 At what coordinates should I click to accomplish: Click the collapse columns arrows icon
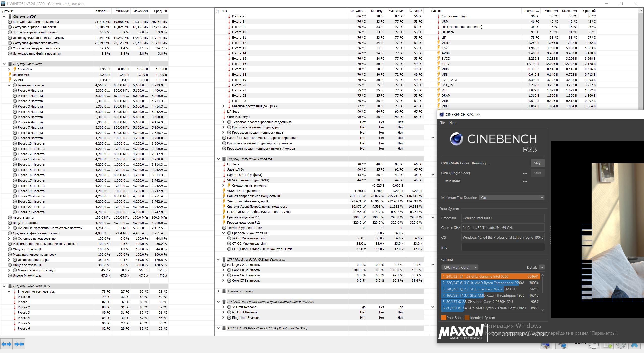pyautogui.click(x=19, y=344)
